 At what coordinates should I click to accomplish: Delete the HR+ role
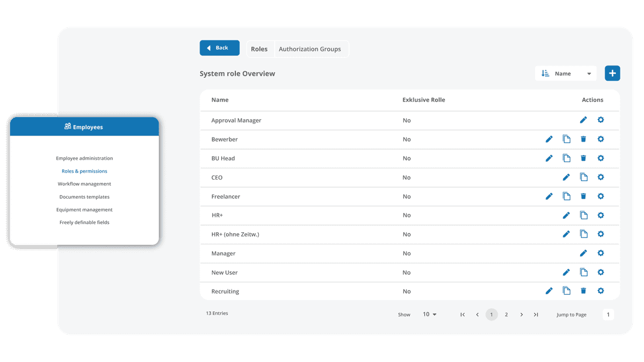[x=584, y=215]
